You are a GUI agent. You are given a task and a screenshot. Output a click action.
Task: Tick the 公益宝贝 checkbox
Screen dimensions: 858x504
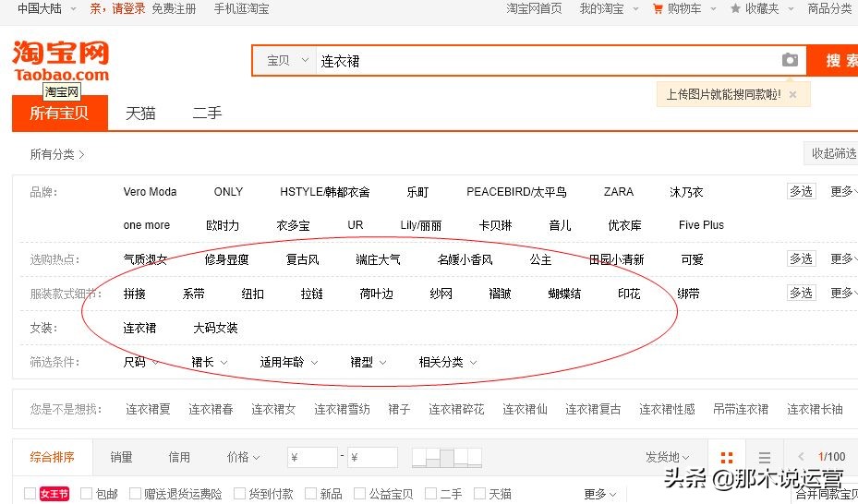[359, 494]
